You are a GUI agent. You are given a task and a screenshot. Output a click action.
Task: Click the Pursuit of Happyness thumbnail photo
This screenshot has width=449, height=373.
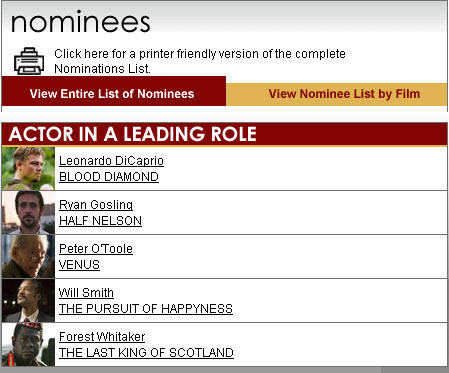28,301
